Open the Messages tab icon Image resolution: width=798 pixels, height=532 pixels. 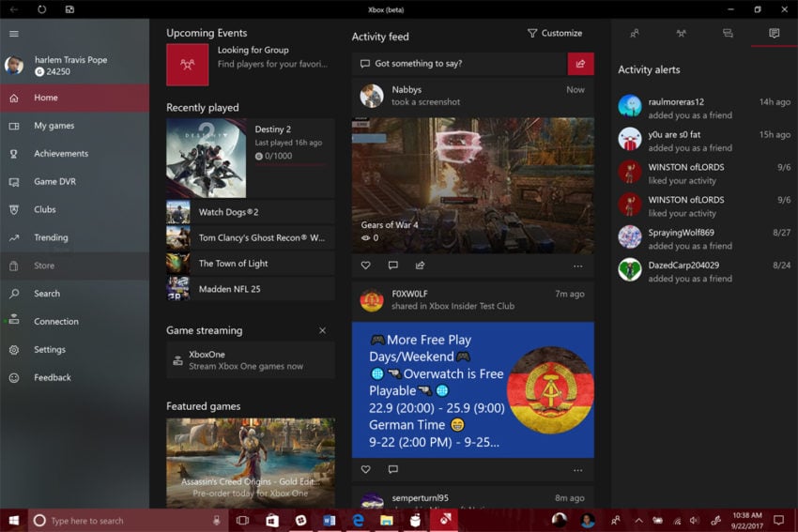[728, 33]
